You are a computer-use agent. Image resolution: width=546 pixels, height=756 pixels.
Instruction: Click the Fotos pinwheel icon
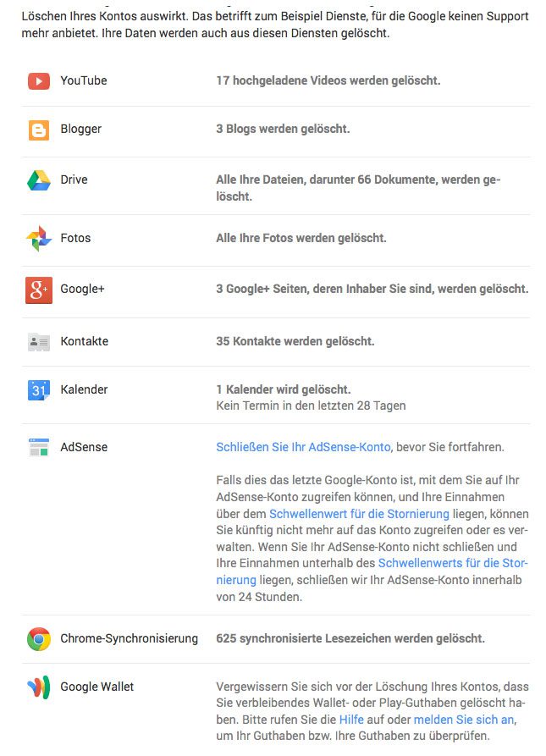pos(39,239)
